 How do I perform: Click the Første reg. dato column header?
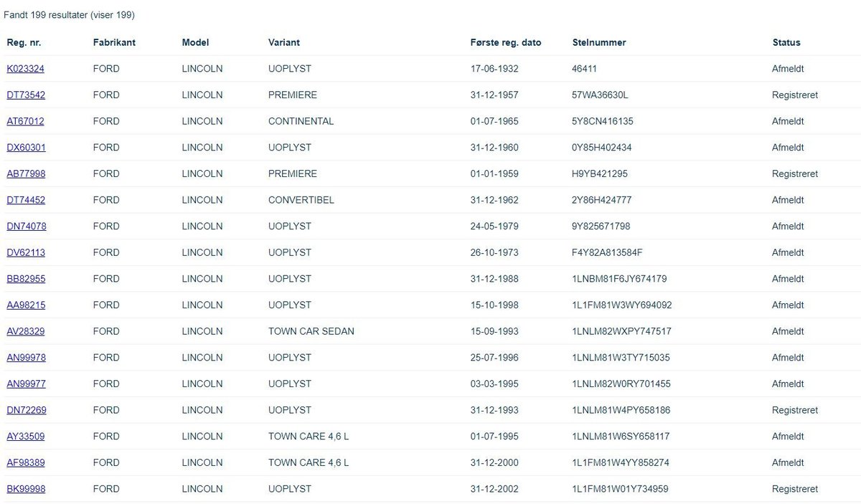click(506, 42)
